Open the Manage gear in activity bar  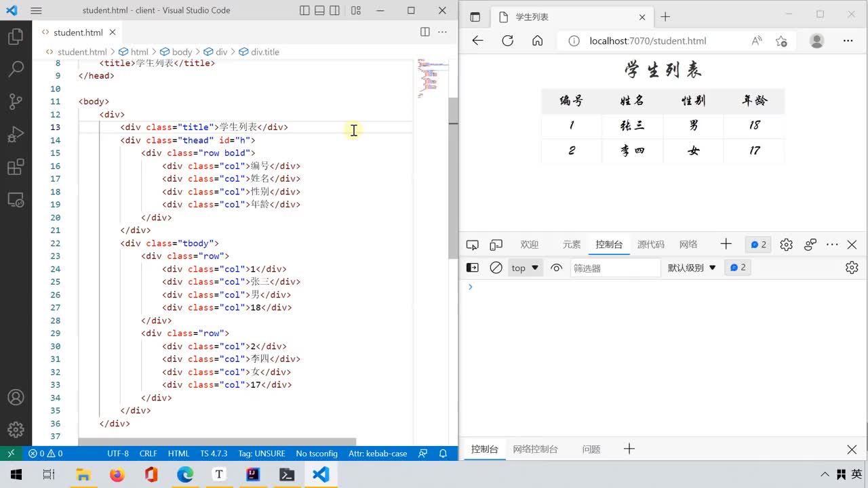tap(16, 430)
